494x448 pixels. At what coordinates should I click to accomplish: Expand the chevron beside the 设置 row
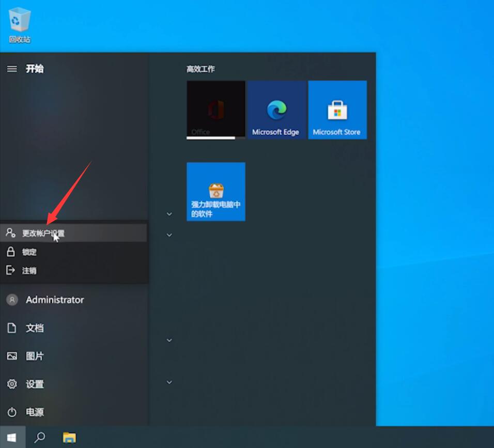click(x=169, y=382)
